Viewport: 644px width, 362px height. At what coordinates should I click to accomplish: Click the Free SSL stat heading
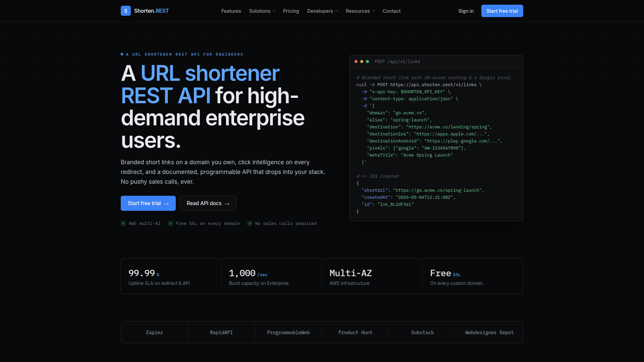445,273
